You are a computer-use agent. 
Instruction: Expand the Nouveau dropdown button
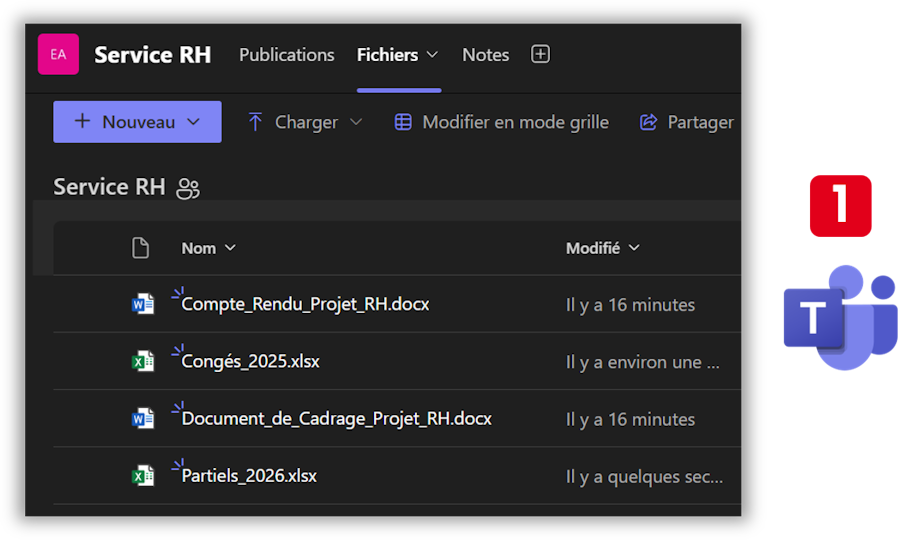194,122
